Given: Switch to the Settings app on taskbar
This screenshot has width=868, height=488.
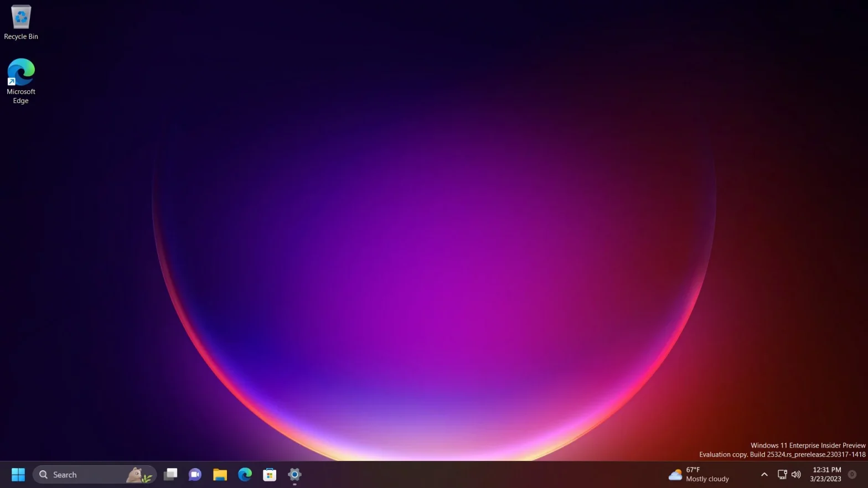Looking at the screenshot, I should click(294, 475).
